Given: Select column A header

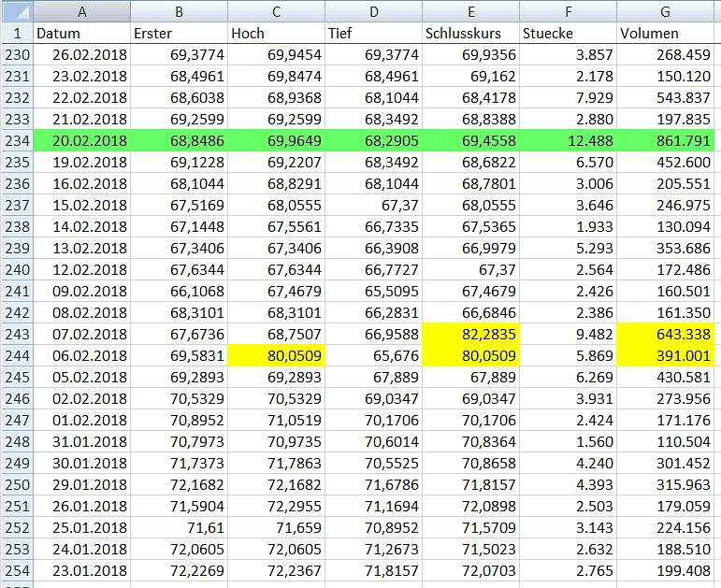Looking at the screenshot, I should click(82, 11).
